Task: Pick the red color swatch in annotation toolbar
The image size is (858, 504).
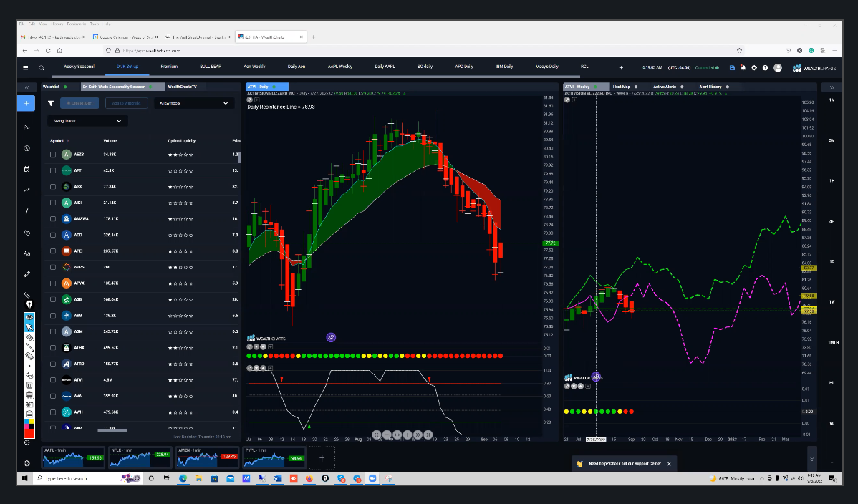Action: point(29,432)
